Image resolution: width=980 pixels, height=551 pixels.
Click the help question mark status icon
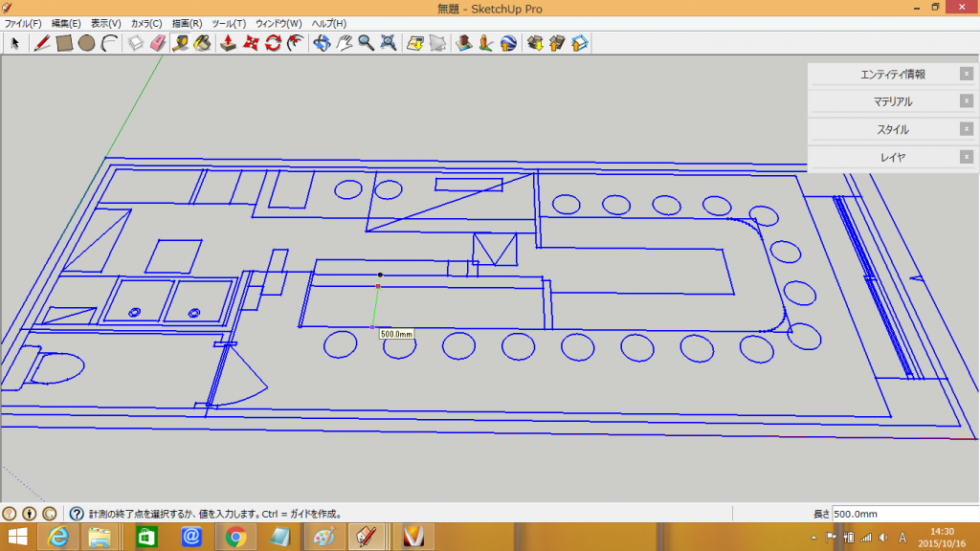77,514
